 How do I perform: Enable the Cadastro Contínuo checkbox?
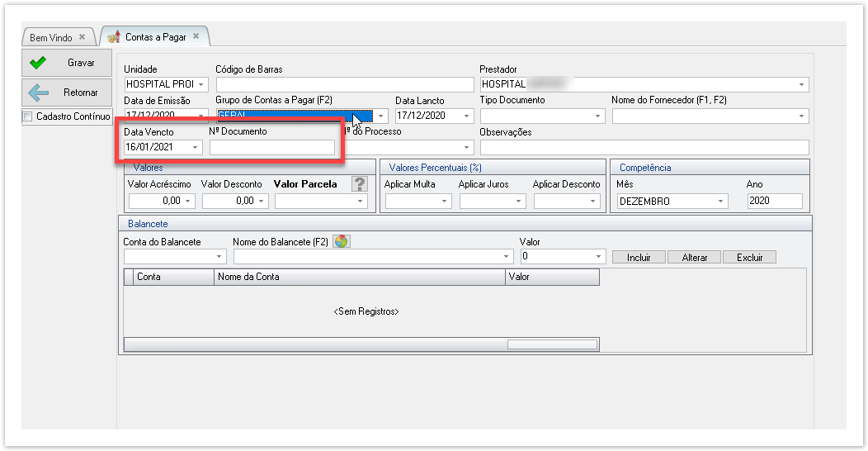[x=28, y=116]
